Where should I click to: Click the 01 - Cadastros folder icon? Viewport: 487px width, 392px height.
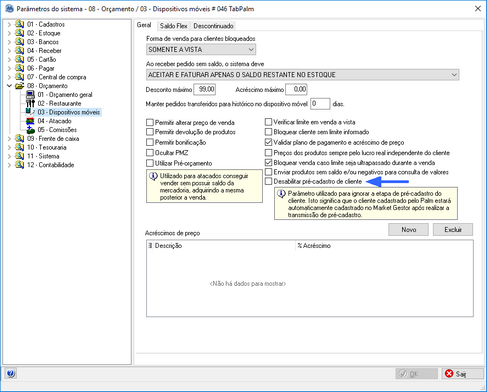(20, 24)
